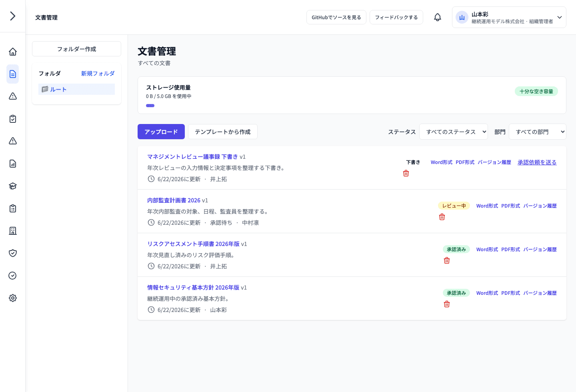
Task: Open the すべての部門 dropdown
Action: [x=538, y=132]
